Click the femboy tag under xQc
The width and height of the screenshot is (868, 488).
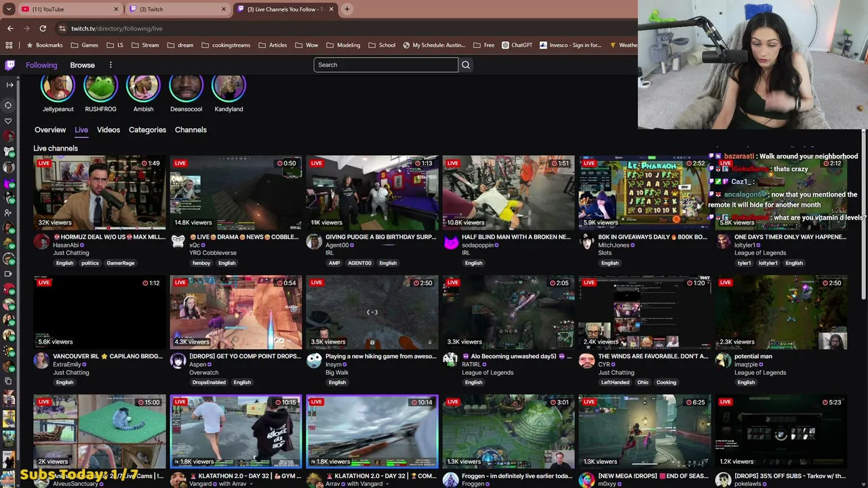201,263
